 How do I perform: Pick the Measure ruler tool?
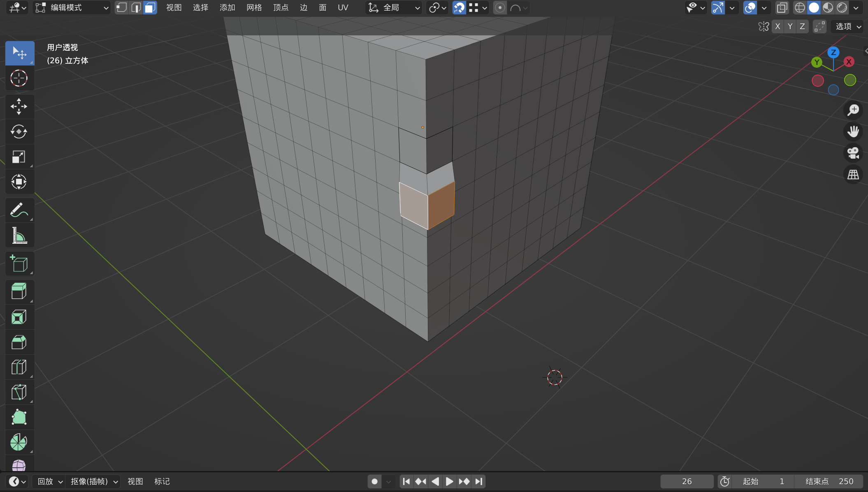click(19, 236)
